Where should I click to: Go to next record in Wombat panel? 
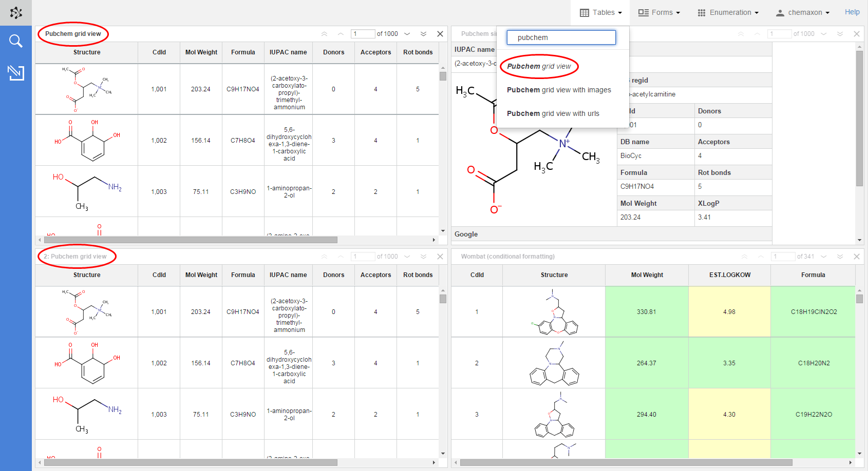coord(823,257)
